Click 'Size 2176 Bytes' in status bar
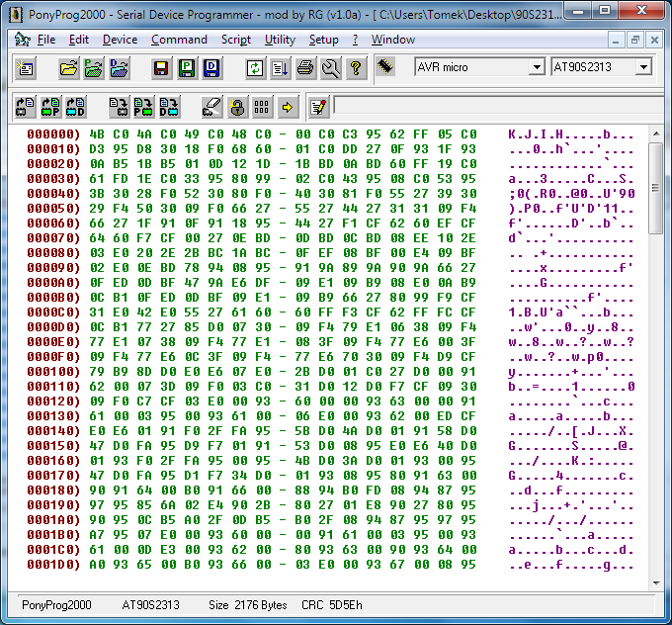 pyautogui.click(x=248, y=605)
